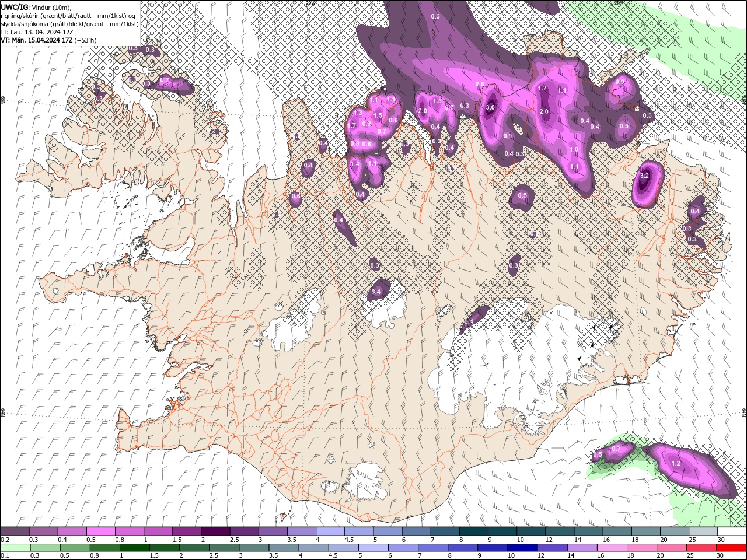Screen dimensions: 747x560
Task: Click the 3.0 value in northern snow band
Action: pyautogui.click(x=490, y=107)
